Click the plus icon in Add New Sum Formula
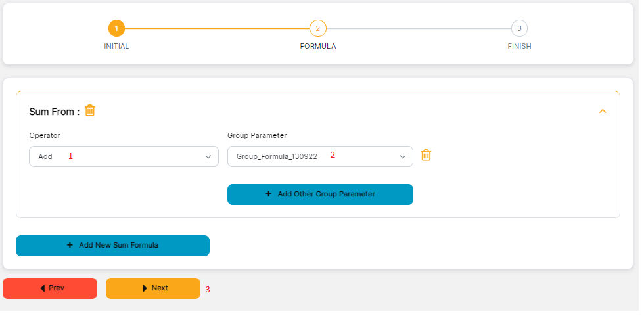The height and width of the screenshot is (320, 644). [x=70, y=245]
